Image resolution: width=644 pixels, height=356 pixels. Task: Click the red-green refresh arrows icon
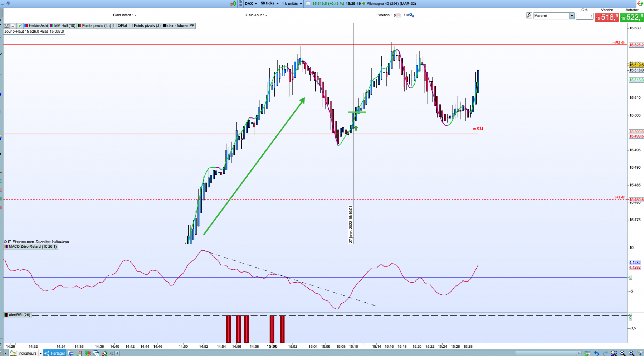[640, 3]
